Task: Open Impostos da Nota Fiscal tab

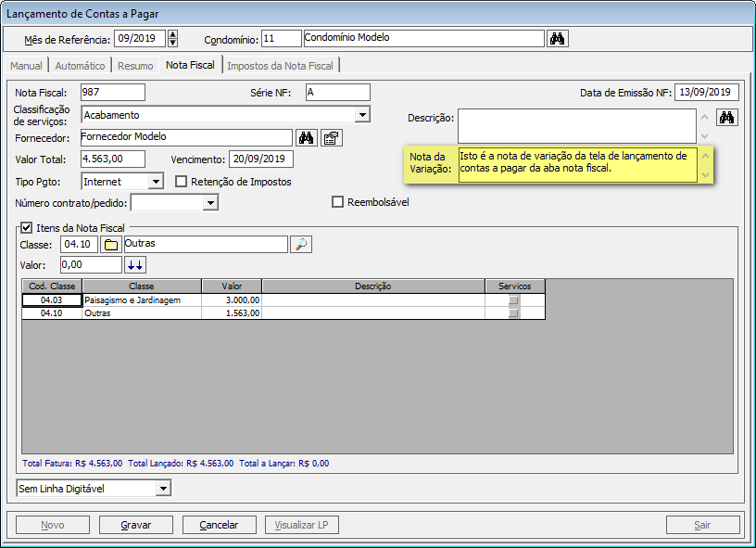Action: 280,66
